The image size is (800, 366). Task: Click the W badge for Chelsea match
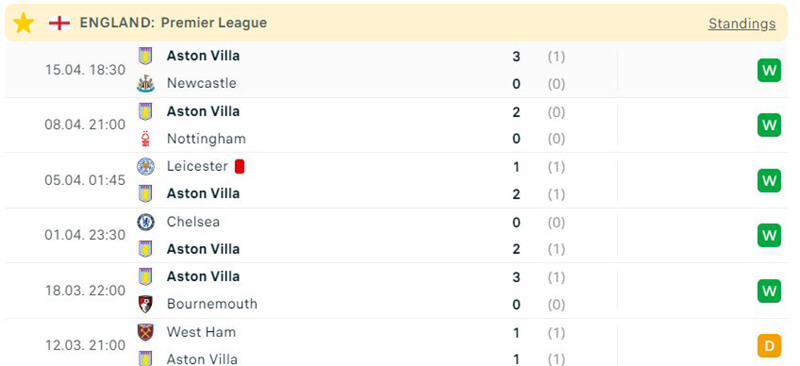pyautogui.click(x=769, y=235)
